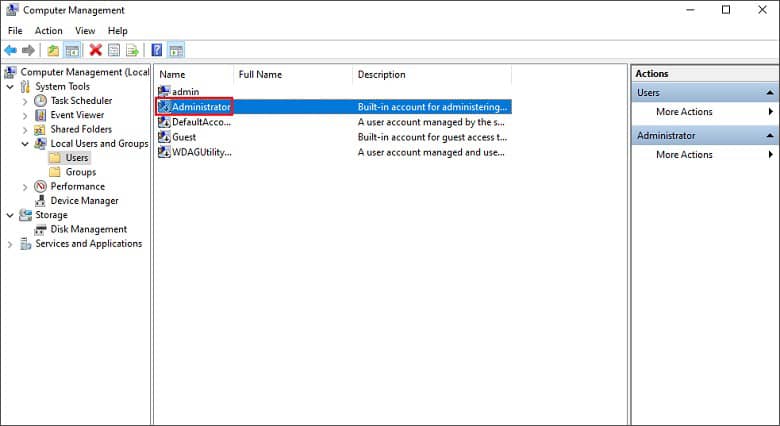This screenshot has width=780, height=426.
Task: Click 'Built-in account for guest access' description
Action: pos(432,137)
